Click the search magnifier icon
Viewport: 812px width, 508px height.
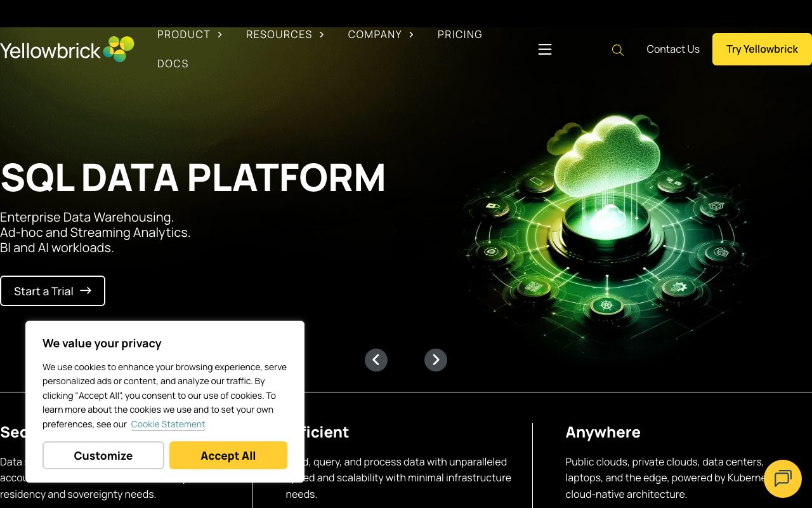click(x=617, y=50)
